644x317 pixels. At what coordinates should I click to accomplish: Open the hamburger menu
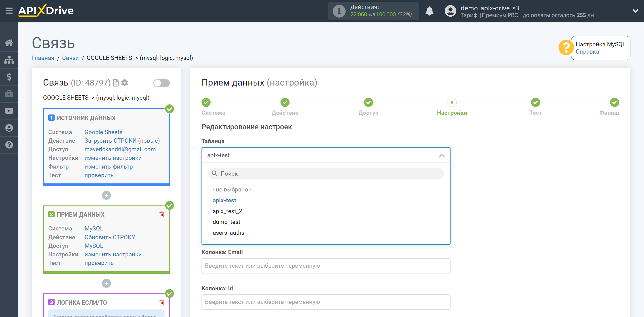pos(9,11)
